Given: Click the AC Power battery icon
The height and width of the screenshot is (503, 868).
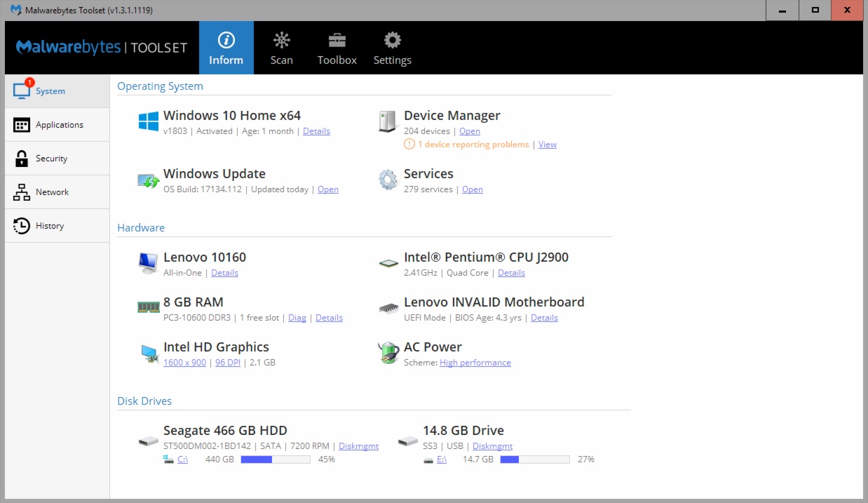Looking at the screenshot, I should pos(388,352).
